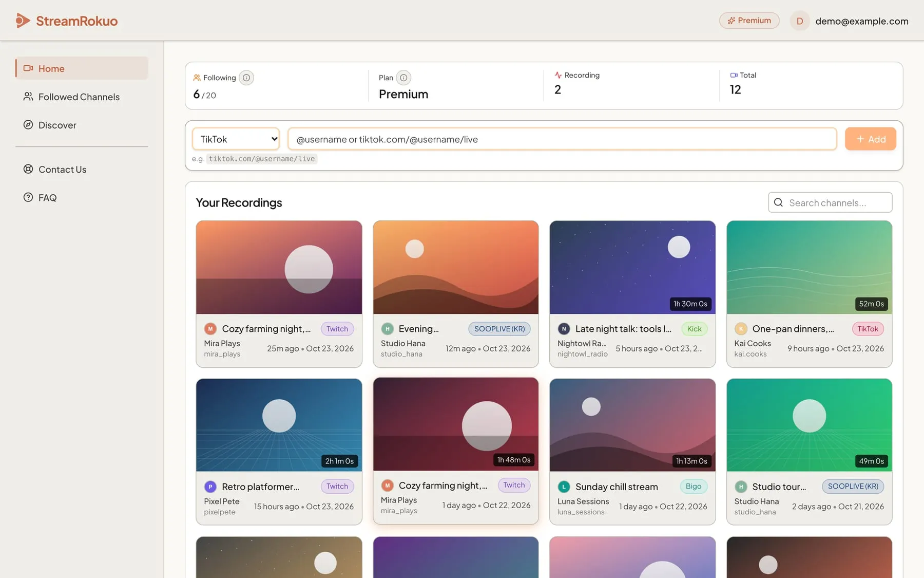Click the Recording pulse icon
The image size is (924, 578).
point(558,75)
